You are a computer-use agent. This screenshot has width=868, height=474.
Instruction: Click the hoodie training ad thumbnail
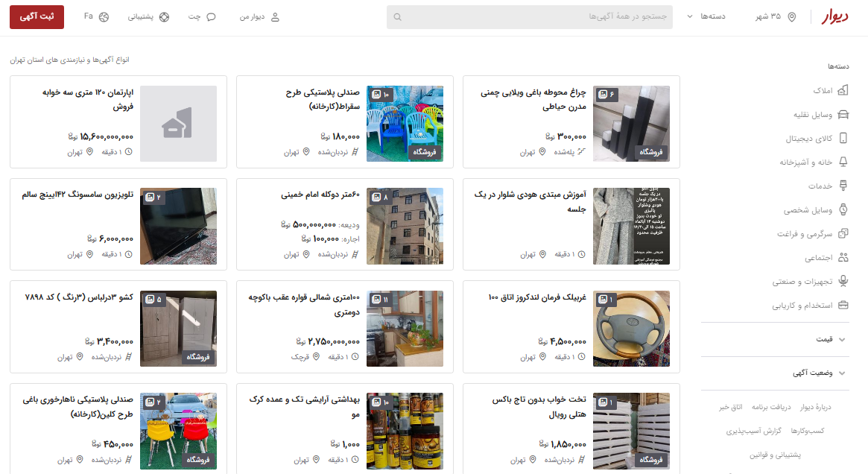(x=631, y=226)
